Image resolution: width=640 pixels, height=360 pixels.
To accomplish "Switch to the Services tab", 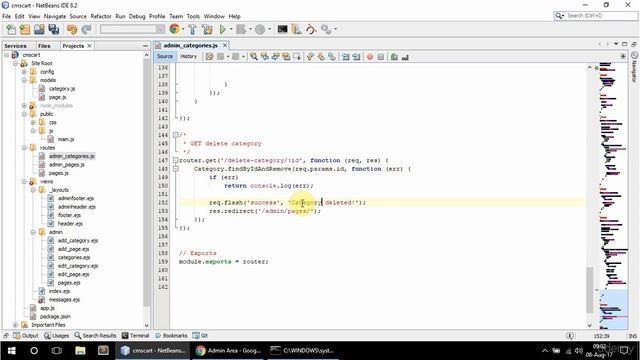I will [16, 46].
